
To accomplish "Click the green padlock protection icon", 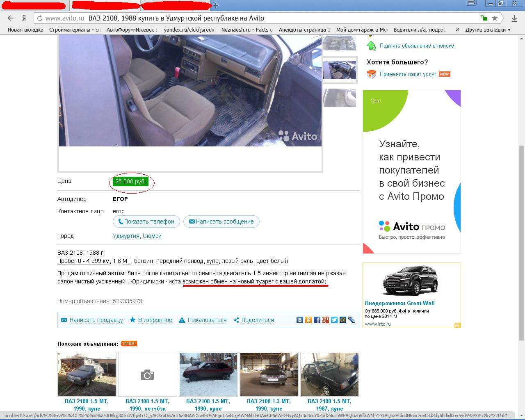I will 484,18.
